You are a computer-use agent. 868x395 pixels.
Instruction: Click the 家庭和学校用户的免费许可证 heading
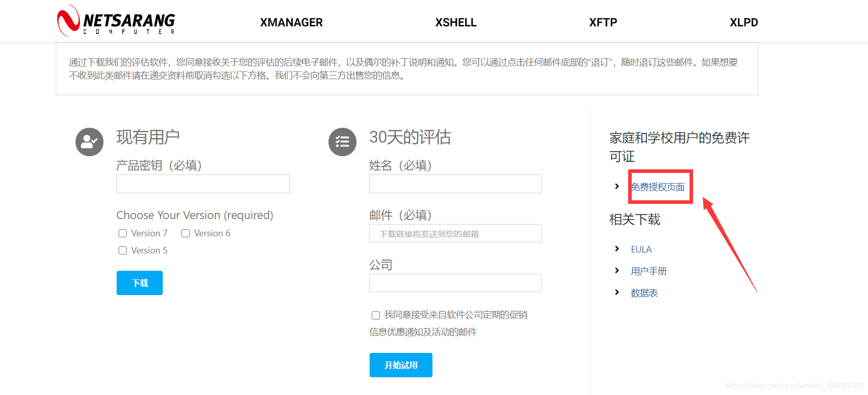tap(679, 147)
